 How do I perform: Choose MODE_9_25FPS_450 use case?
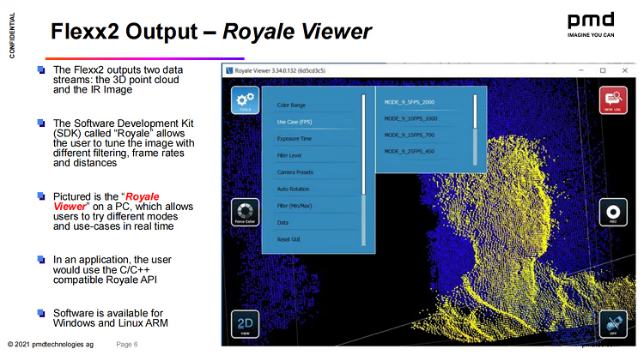coord(411,151)
